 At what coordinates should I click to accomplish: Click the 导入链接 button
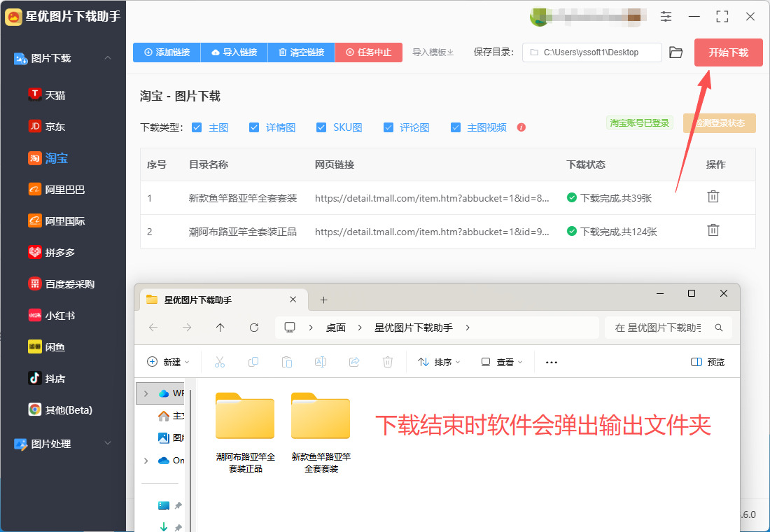(234, 52)
